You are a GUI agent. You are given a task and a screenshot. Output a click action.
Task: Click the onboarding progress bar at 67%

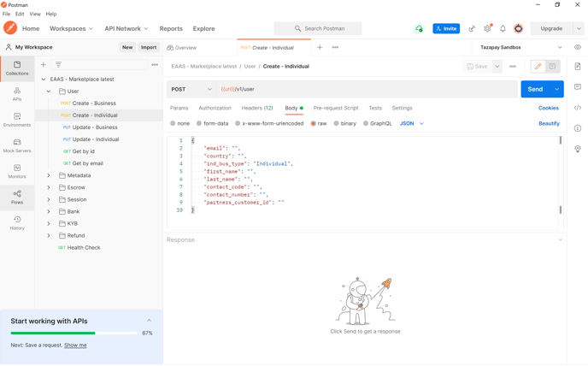[73, 333]
